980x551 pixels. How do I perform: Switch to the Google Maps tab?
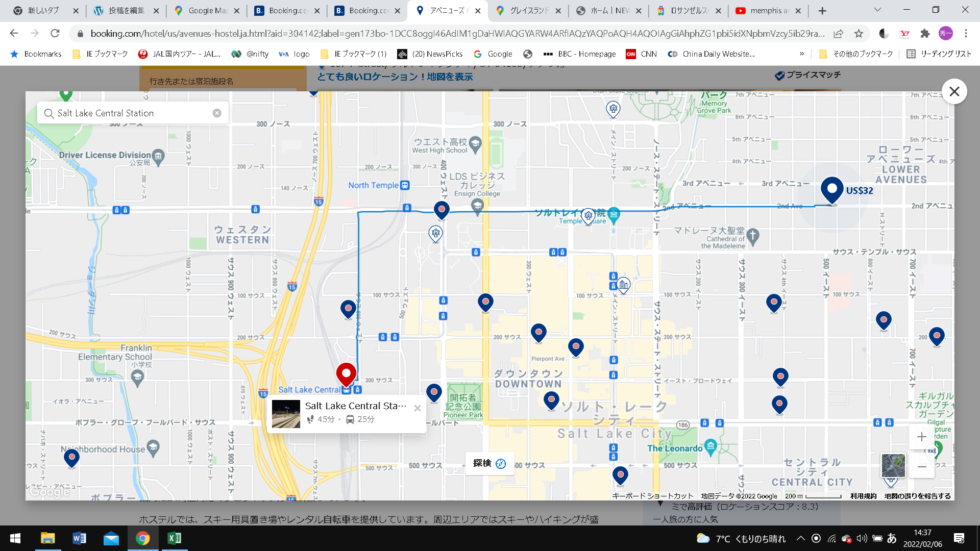pos(203,11)
